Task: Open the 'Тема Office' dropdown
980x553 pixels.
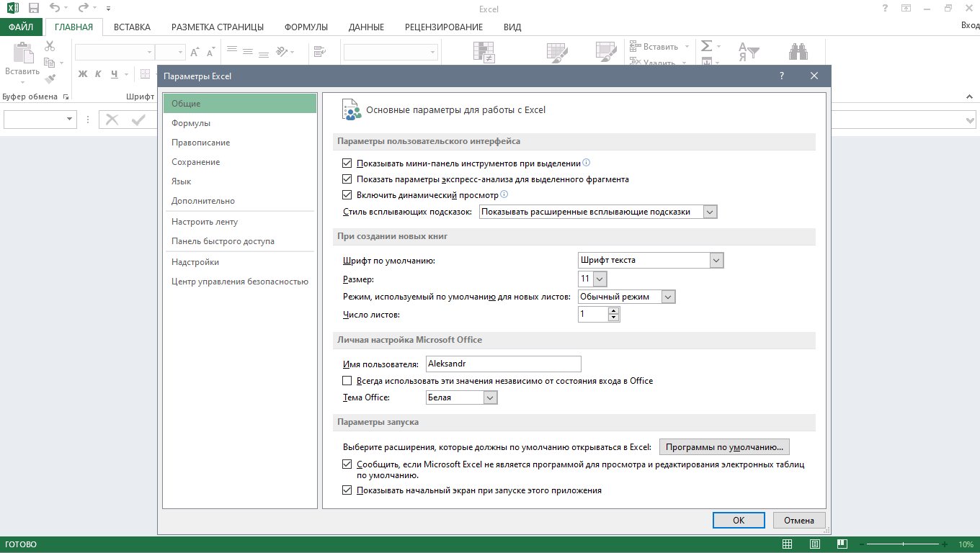Action: click(x=489, y=397)
